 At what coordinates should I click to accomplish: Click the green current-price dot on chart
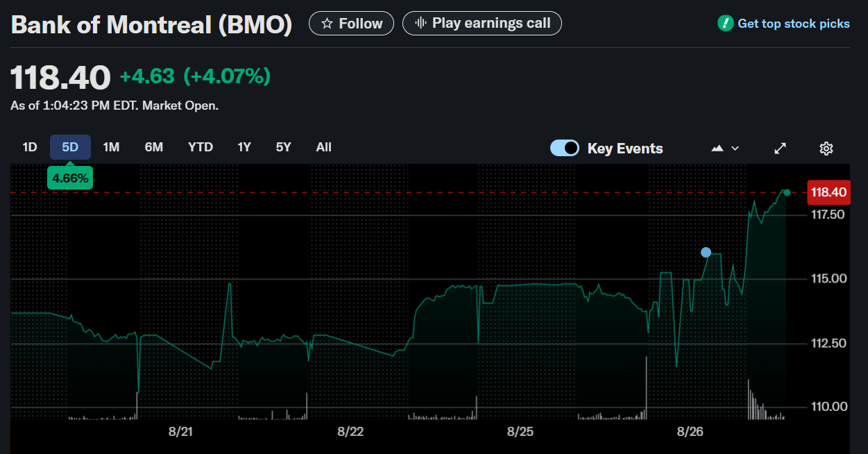pos(787,192)
